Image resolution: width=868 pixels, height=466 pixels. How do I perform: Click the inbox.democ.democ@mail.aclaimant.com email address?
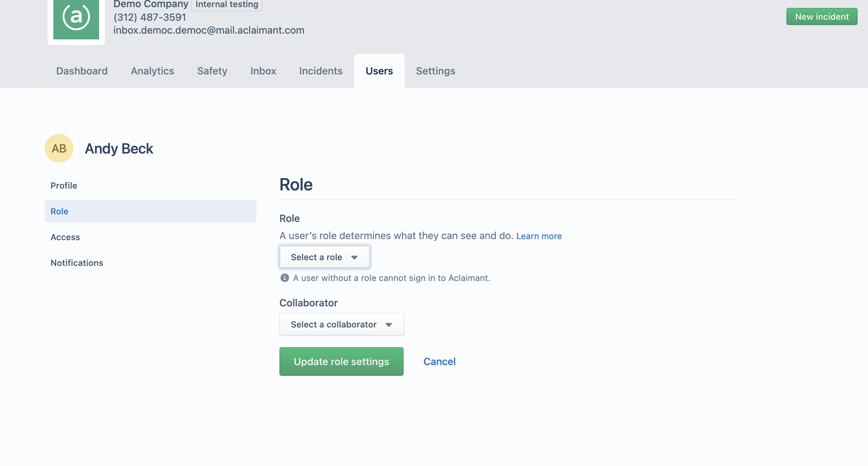pos(209,30)
